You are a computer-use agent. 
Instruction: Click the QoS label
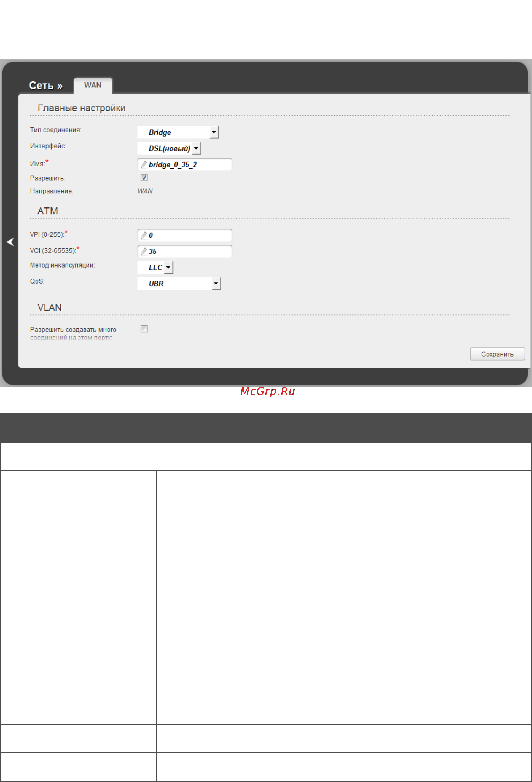point(37,281)
